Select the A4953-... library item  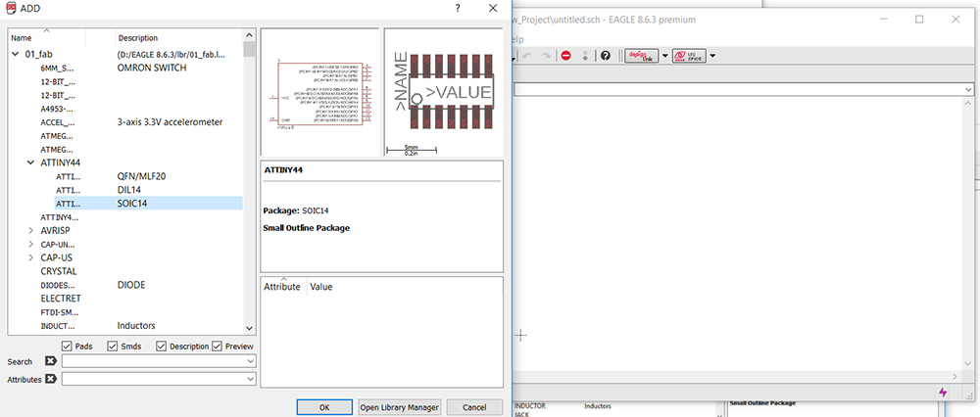tap(58, 109)
